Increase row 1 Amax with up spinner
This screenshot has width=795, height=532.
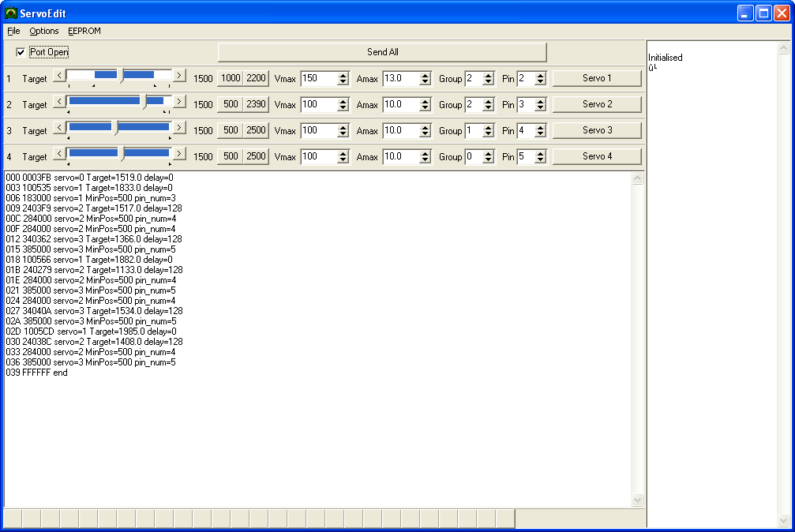426,75
